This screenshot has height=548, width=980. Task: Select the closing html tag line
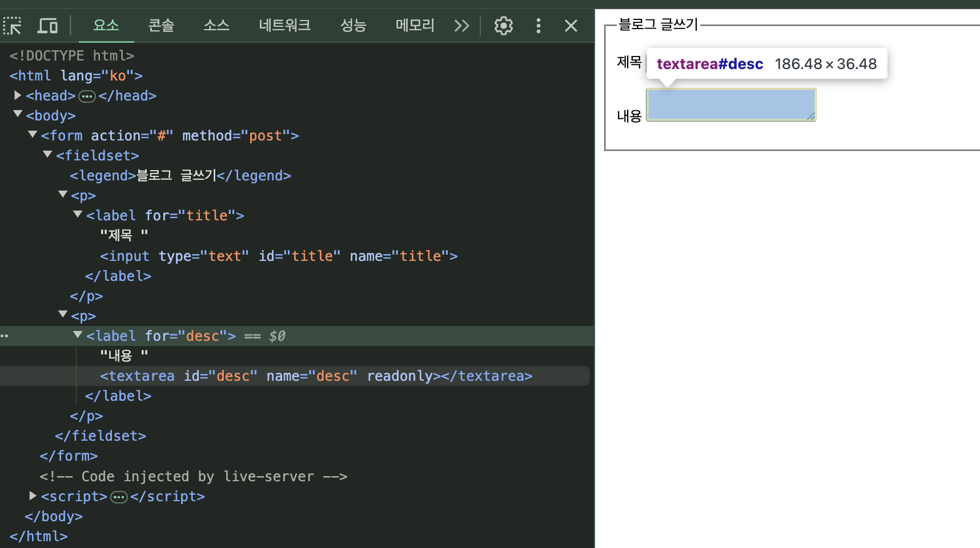pos(39,536)
